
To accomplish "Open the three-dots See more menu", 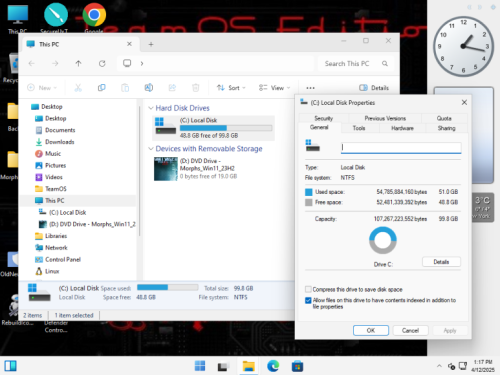I will 310,88.
